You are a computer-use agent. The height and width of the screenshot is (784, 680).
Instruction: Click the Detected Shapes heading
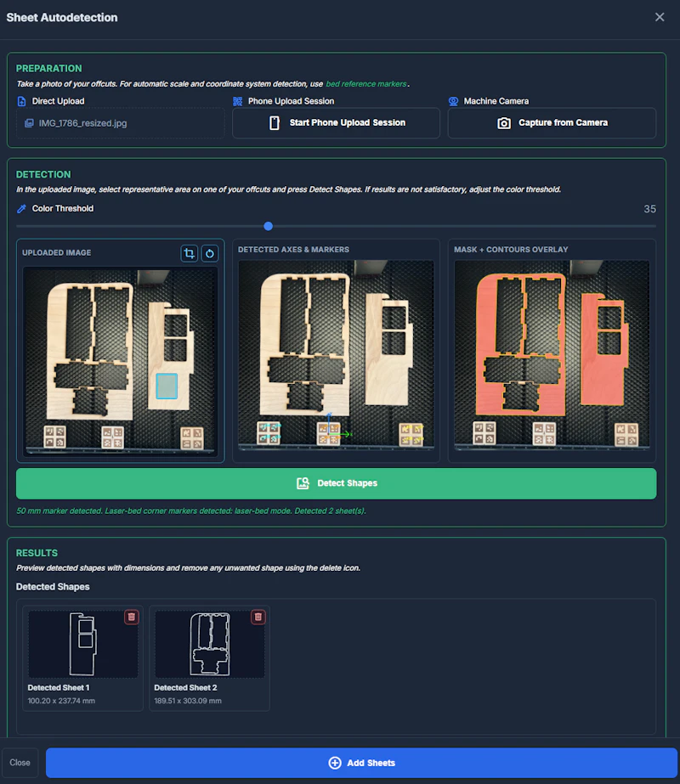(53, 587)
